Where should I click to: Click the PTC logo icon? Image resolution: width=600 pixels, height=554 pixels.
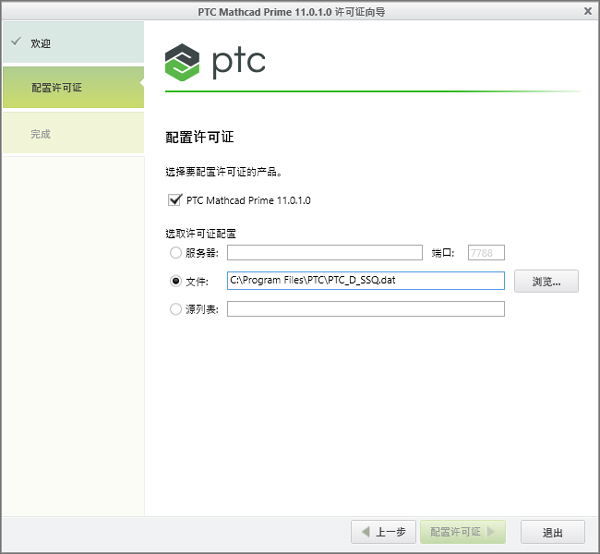[182, 62]
